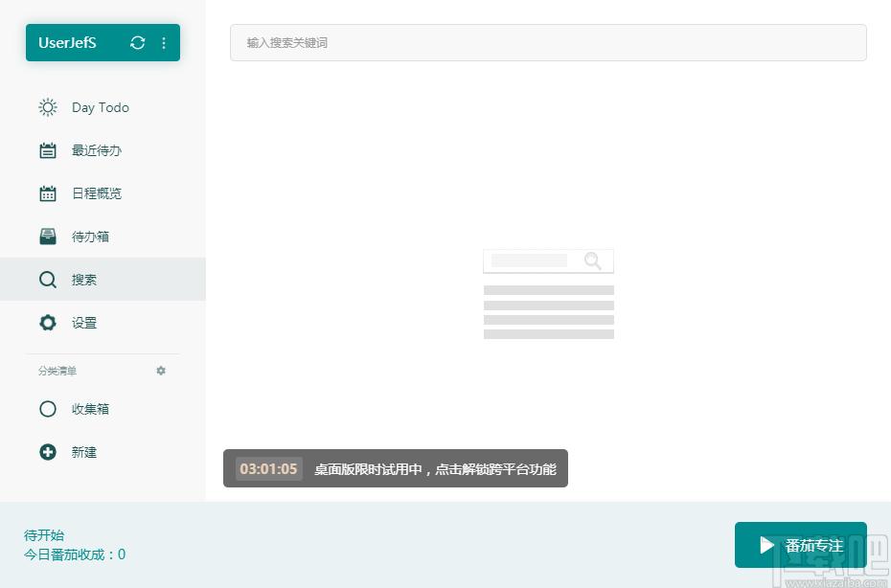
Task: Click the circle icon for 收集箱
Action: [x=48, y=409]
